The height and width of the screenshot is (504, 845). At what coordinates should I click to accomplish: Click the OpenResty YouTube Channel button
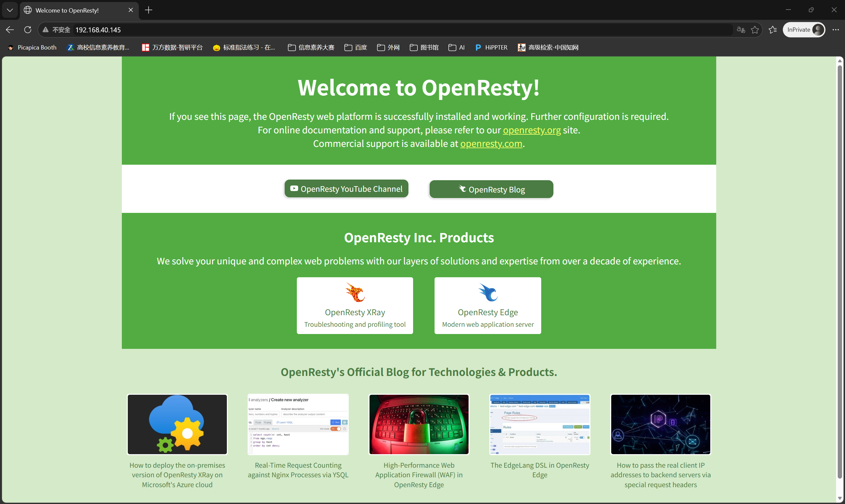pyautogui.click(x=346, y=189)
